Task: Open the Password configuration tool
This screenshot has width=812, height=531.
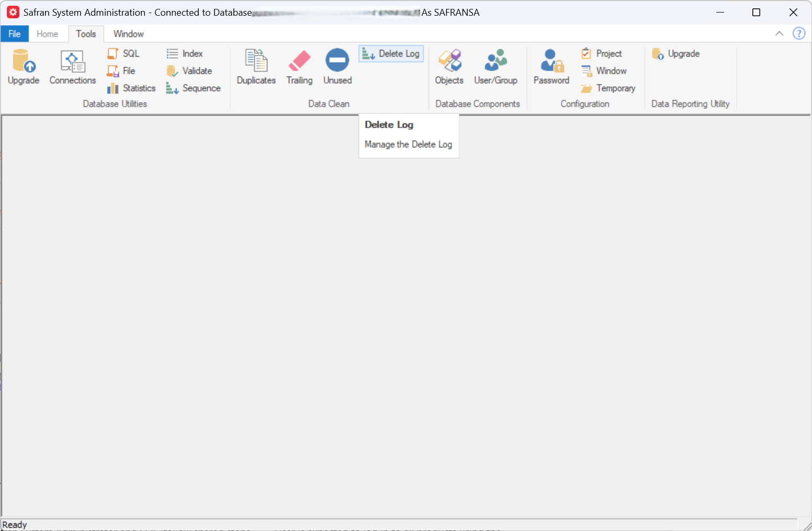Action: (x=551, y=66)
